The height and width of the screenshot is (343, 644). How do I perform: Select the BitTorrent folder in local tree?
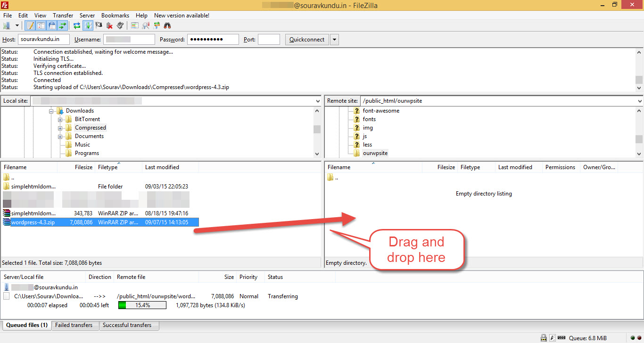tap(87, 119)
